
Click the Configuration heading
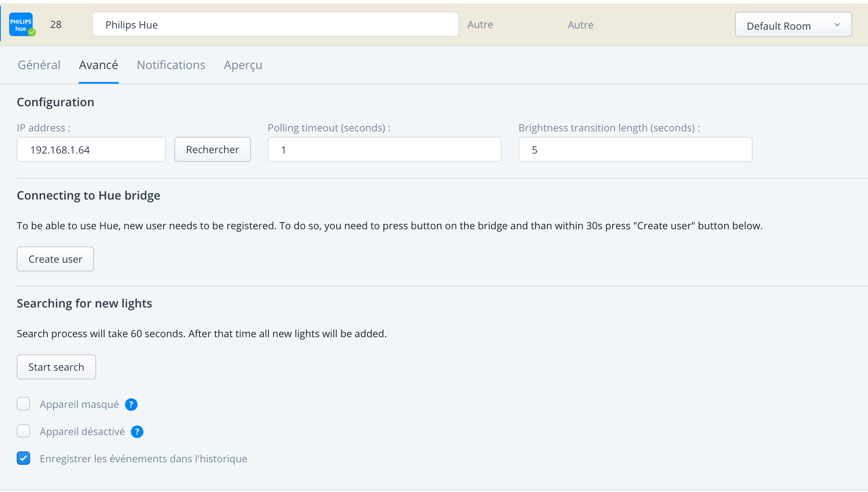point(55,102)
